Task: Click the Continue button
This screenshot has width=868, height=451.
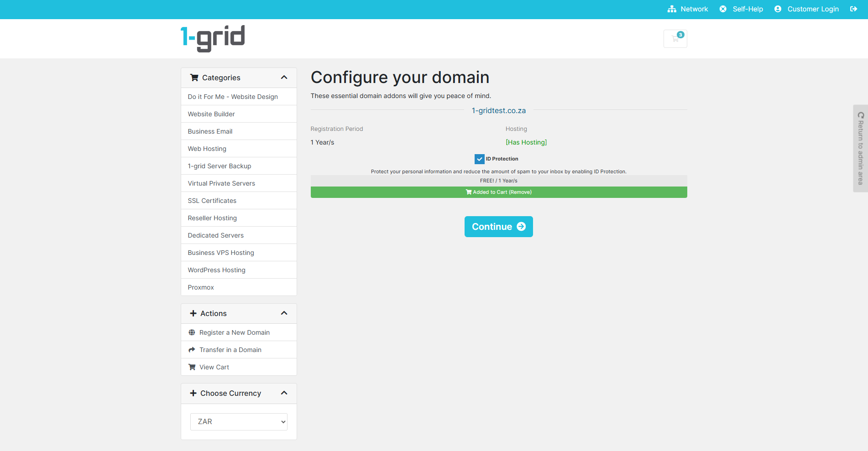Action: (498, 227)
